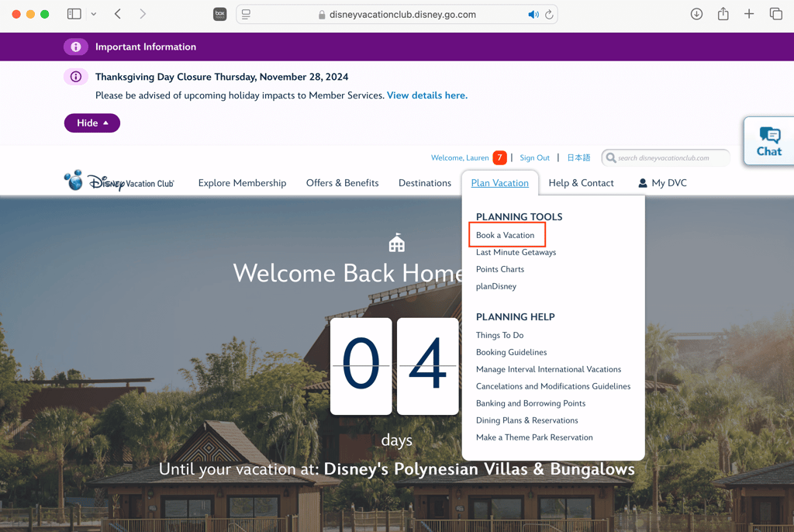Open Manage Interval International Vacations
Image resolution: width=794 pixels, height=532 pixels.
[548, 369]
